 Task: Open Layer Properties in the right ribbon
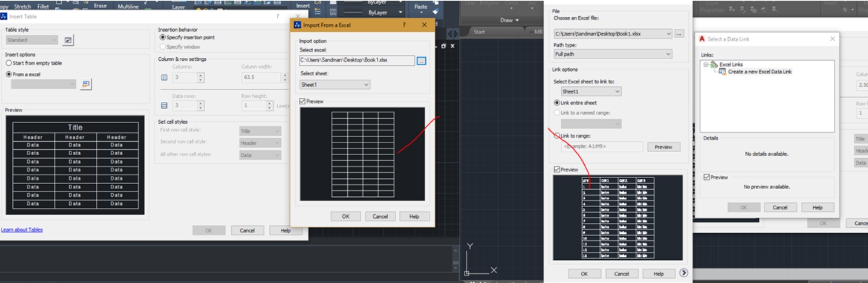[x=712, y=7]
